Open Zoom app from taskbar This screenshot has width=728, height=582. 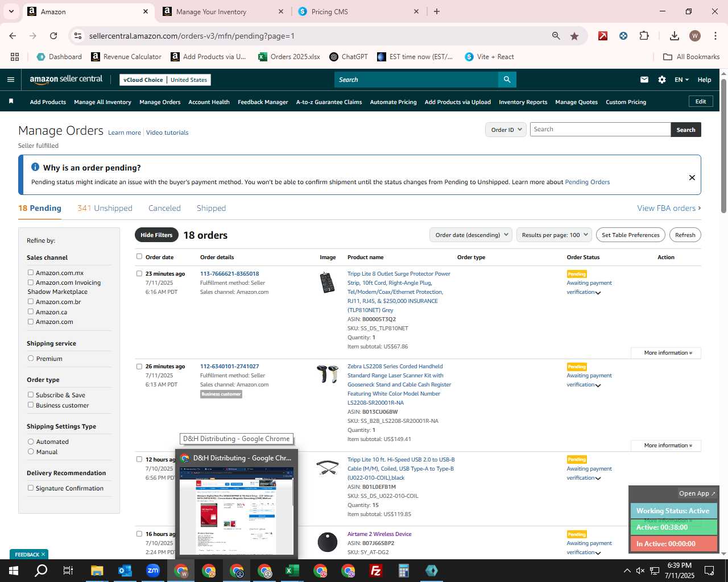pyautogui.click(x=152, y=571)
